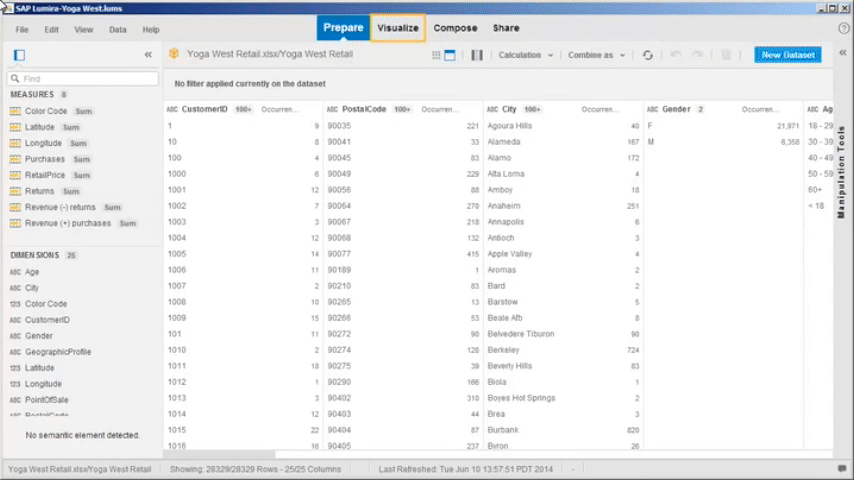Click the City value Berkeley

503,350
